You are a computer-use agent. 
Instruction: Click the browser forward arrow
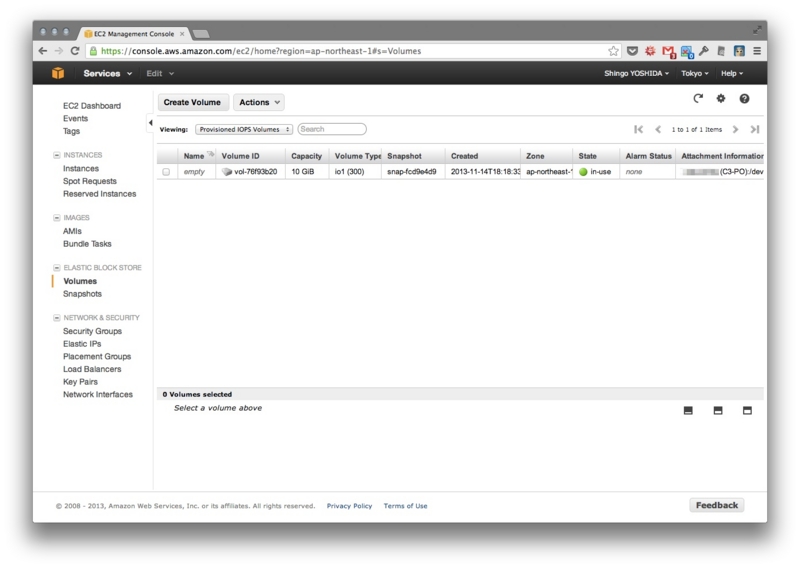tap(59, 51)
